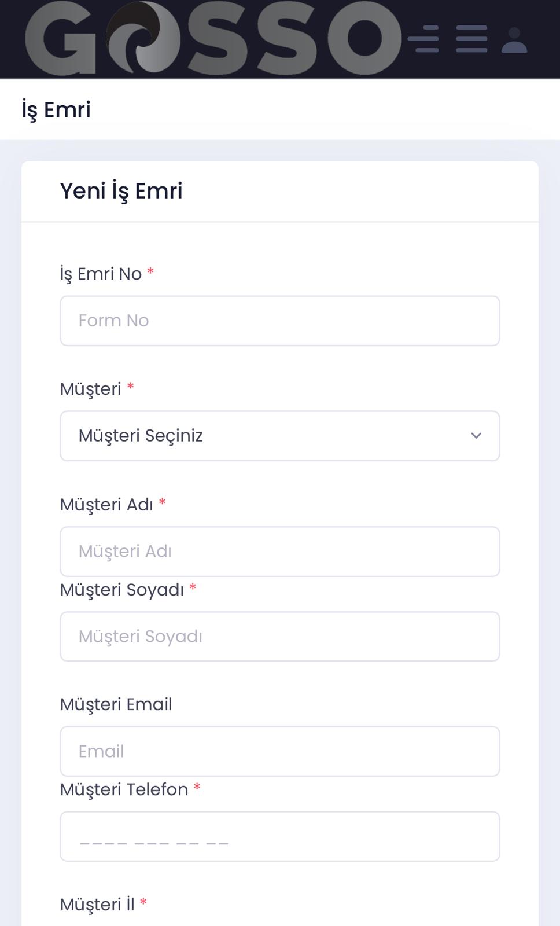This screenshot has width=560, height=926.
Task: Click the Müşteri Soyadı field label
Action: 121,590
